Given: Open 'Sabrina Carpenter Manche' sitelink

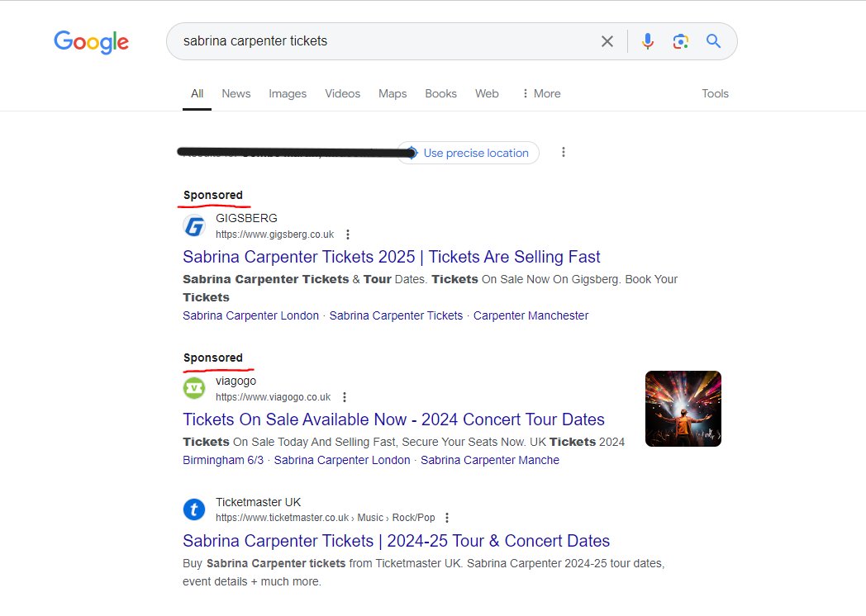Looking at the screenshot, I should (490, 460).
